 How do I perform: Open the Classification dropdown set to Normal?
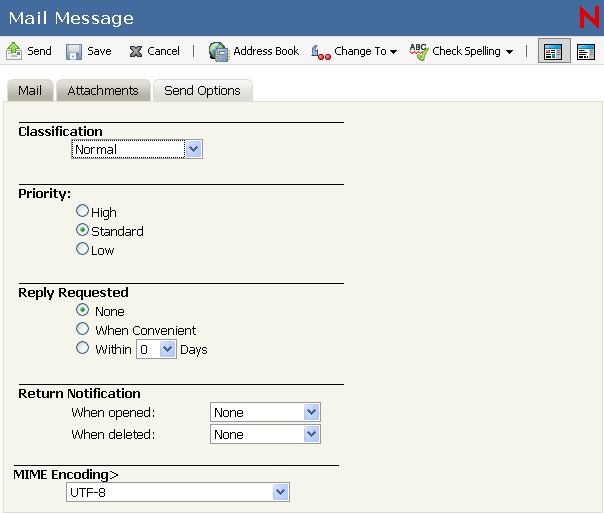point(137,149)
